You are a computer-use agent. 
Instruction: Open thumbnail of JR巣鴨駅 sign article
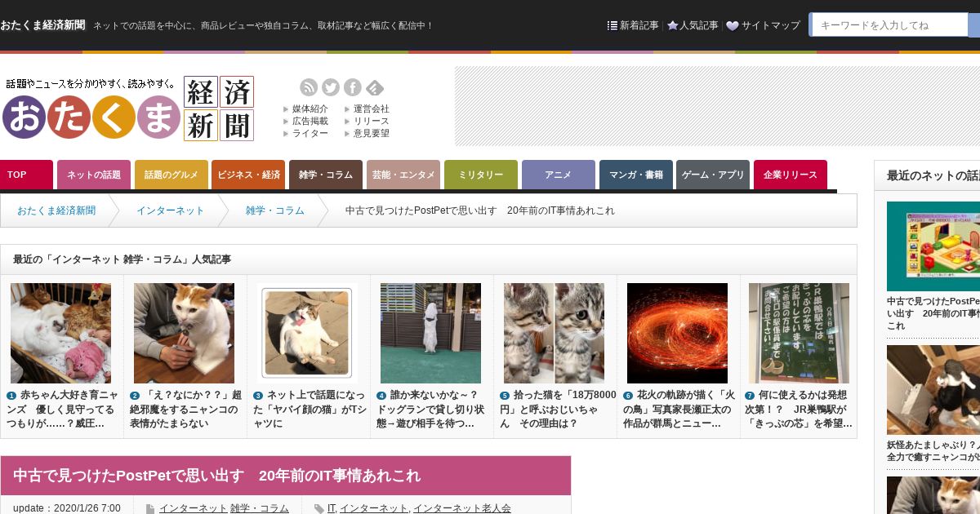[799, 333]
